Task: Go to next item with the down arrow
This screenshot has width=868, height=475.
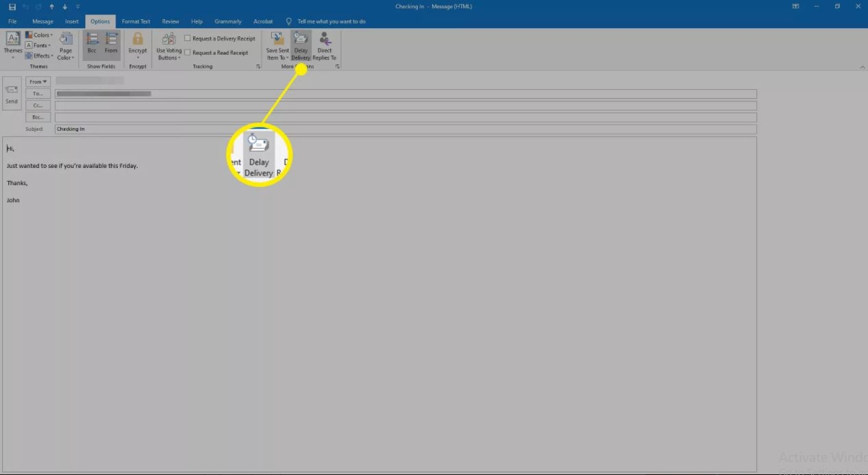Action: pos(64,7)
